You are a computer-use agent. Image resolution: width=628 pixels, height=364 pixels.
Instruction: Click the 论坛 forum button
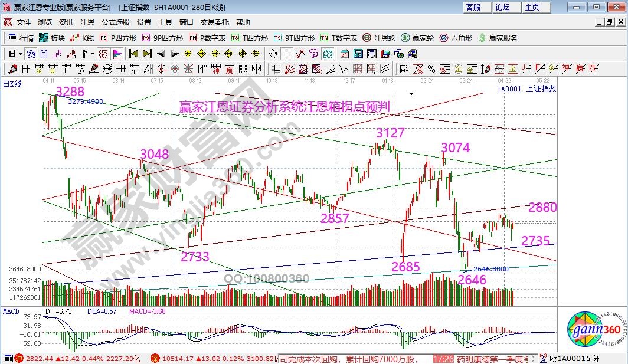tap(502, 7)
